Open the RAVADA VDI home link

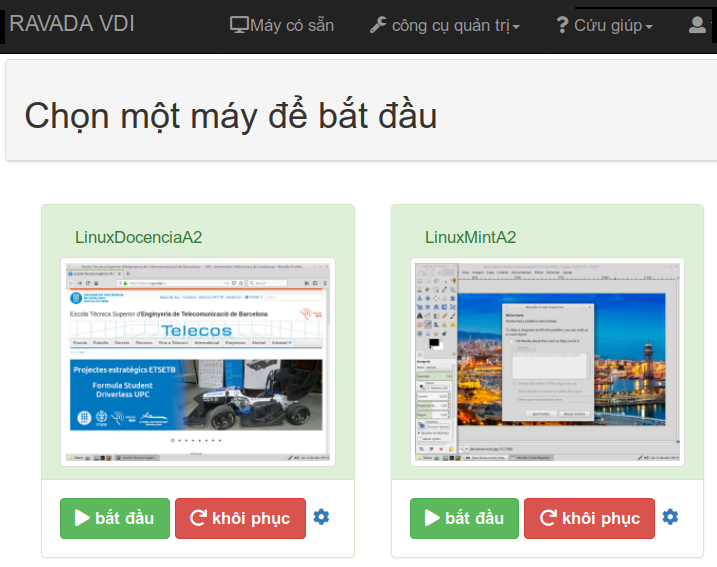pos(72,24)
